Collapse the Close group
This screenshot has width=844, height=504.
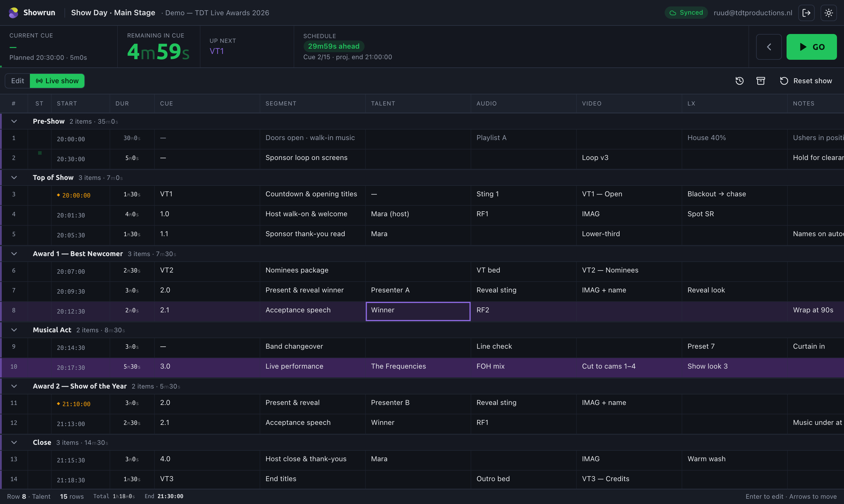tap(14, 442)
